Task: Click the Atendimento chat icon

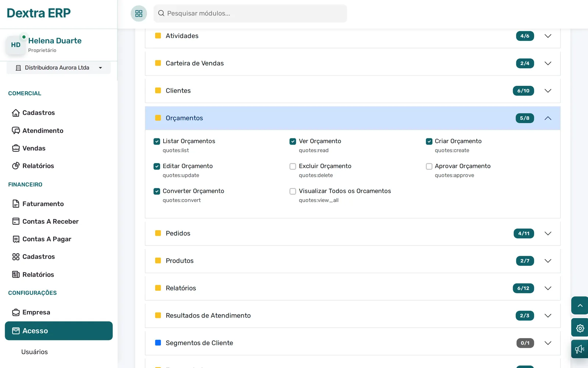Action: pyautogui.click(x=16, y=130)
